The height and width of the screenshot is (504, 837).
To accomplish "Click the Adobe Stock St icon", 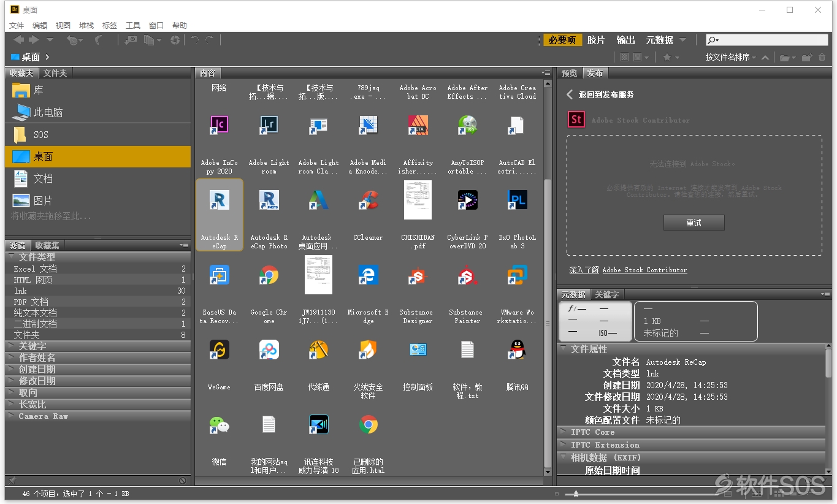I will pyautogui.click(x=576, y=120).
